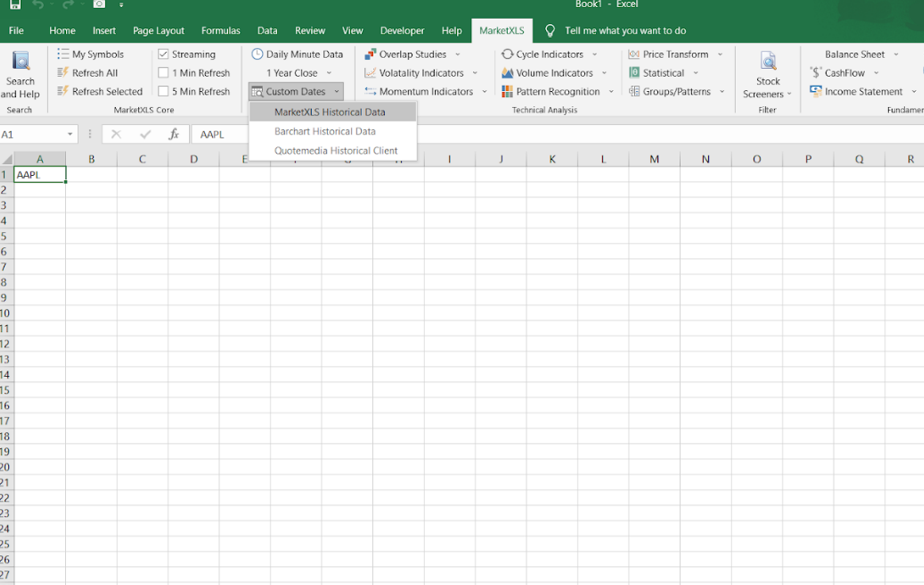The height and width of the screenshot is (585, 924).
Task: Click Refresh Selected icon
Action: point(62,91)
